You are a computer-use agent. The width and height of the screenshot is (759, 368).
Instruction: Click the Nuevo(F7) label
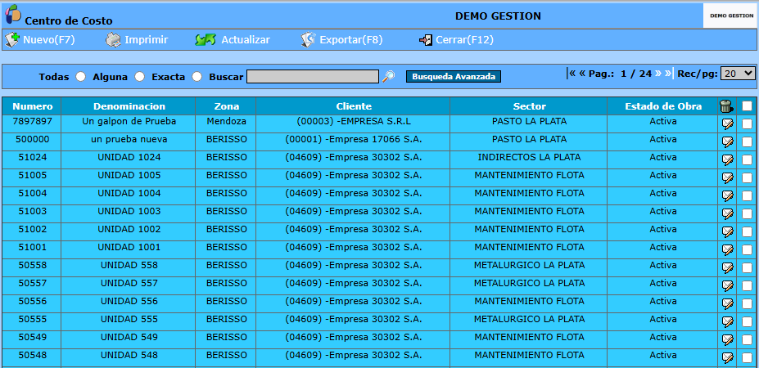click(x=49, y=40)
